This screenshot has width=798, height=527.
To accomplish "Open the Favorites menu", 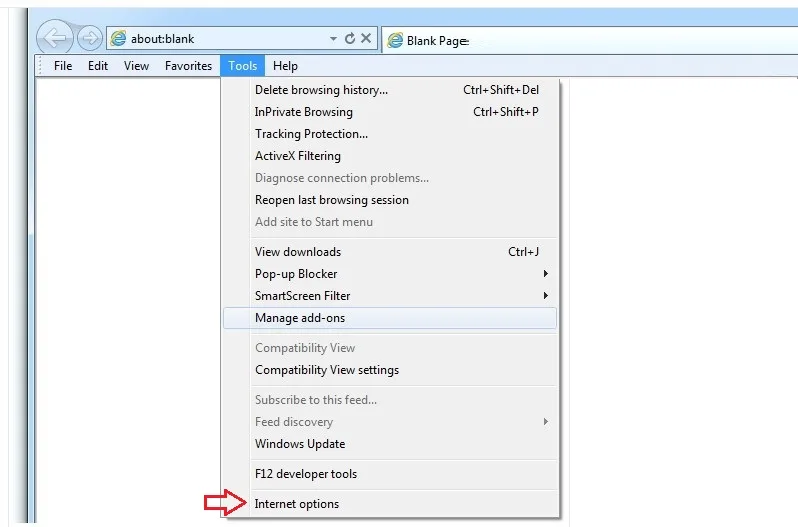I will [188, 66].
